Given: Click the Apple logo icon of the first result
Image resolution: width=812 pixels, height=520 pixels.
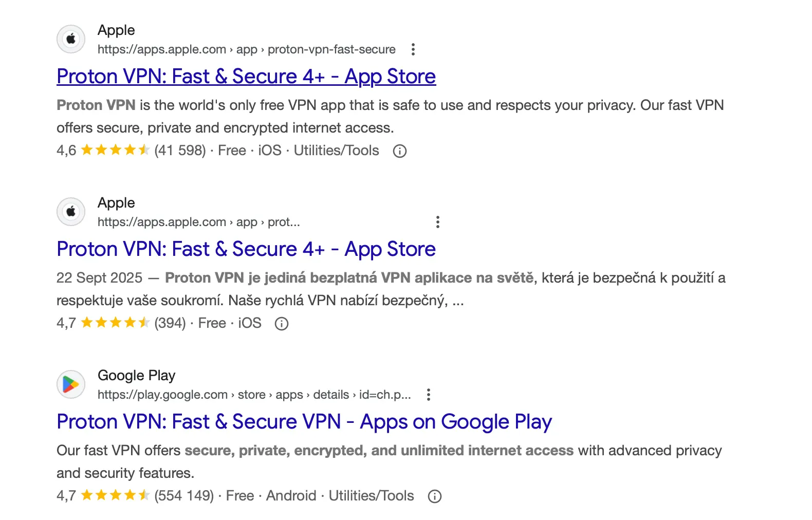Looking at the screenshot, I should [70, 39].
